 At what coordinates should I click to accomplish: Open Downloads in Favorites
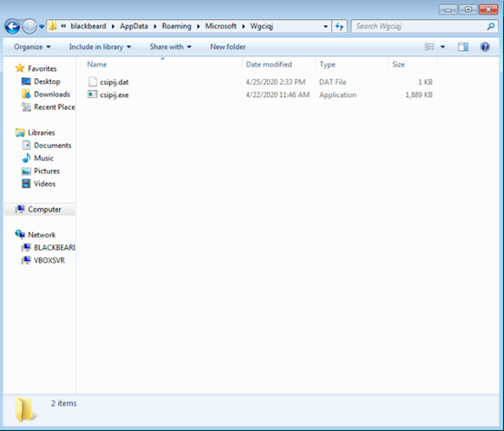52,95
